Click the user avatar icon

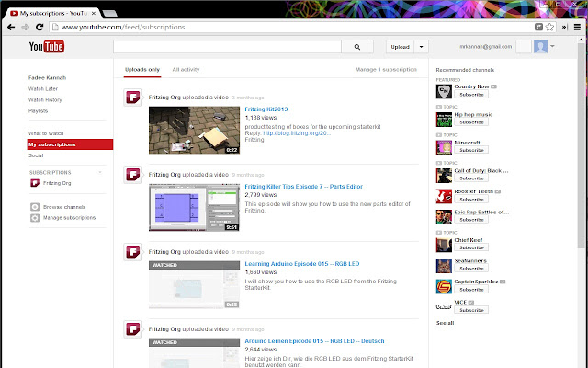point(540,47)
